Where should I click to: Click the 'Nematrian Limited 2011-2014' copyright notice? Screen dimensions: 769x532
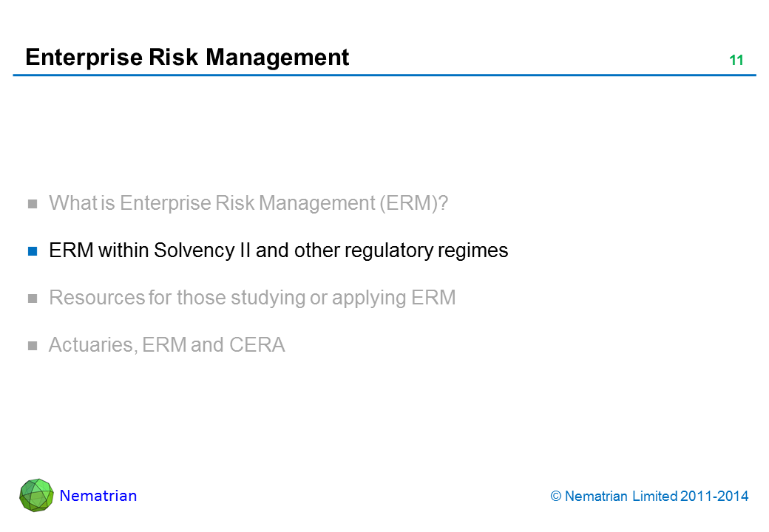tap(657, 497)
